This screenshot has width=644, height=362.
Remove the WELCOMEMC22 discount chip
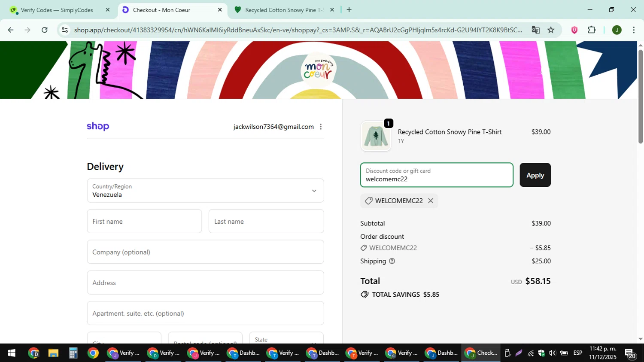point(431,201)
